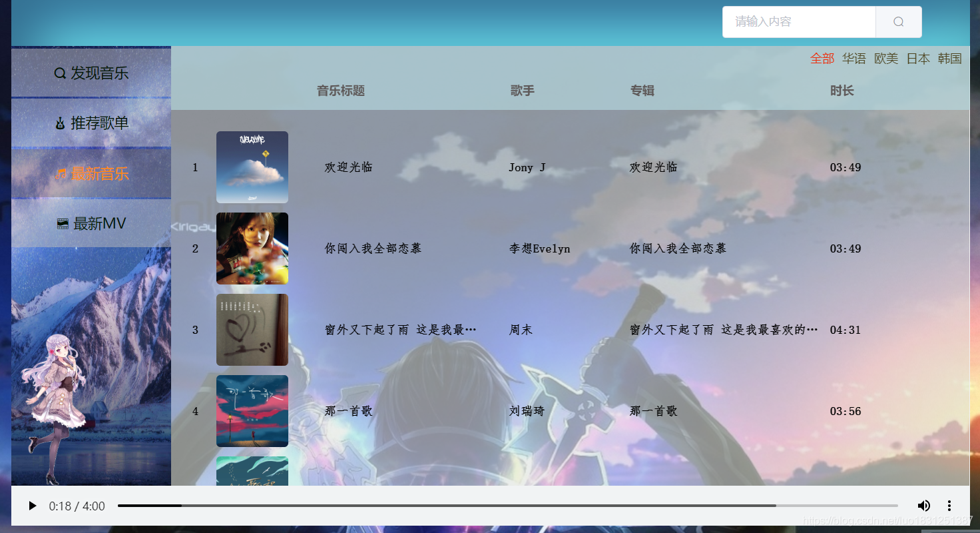Click the album cover of 你闯入我全部恋慕
Screen dimensions: 980x533
[252, 249]
